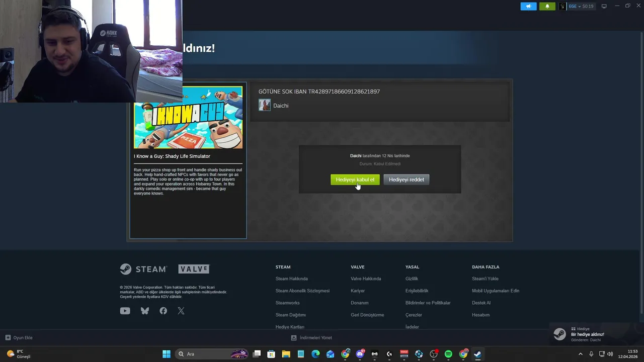644x362 pixels.
Task: Open Steam's YouTube channel icon
Action: [125, 311]
